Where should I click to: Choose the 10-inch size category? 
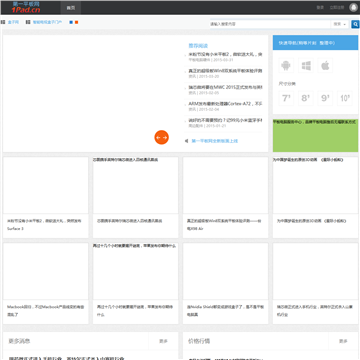click(345, 98)
